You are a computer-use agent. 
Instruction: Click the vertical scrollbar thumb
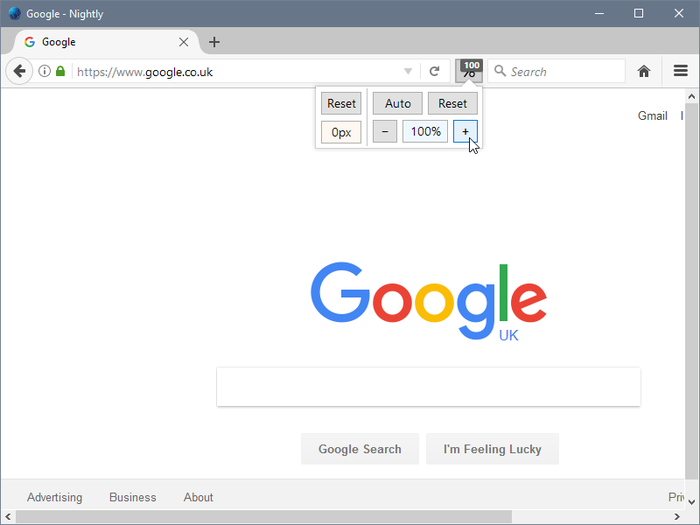click(692, 291)
